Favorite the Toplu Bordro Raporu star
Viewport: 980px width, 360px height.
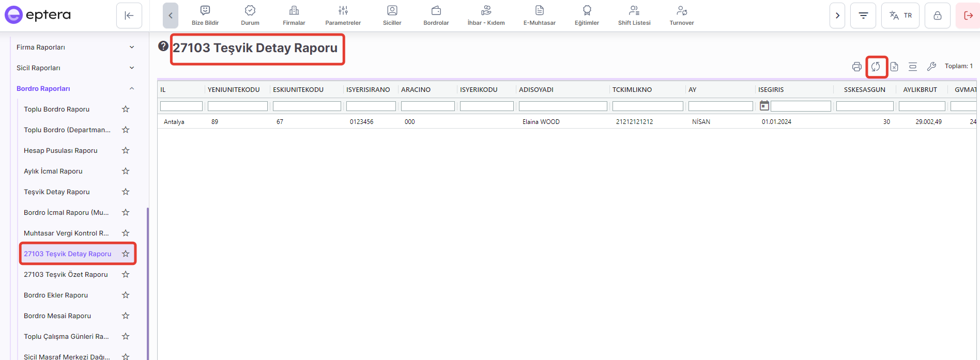pyautogui.click(x=126, y=109)
